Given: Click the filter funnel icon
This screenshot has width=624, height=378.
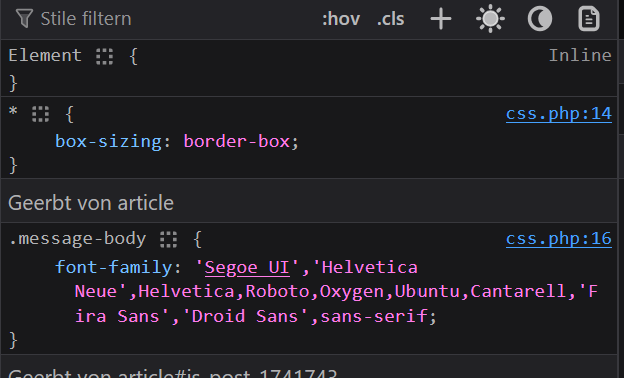Looking at the screenshot, I should coord(24,19).
